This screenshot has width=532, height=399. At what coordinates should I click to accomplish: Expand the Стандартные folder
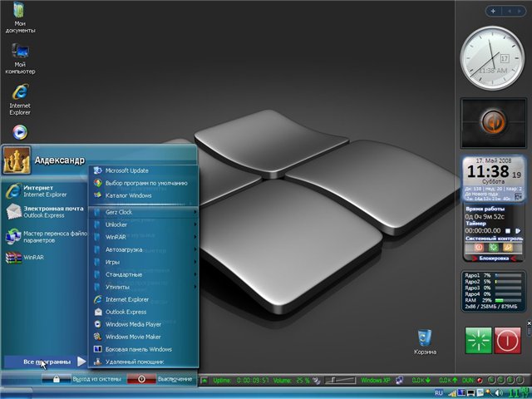pyautogui.click(x=143, y=274)
